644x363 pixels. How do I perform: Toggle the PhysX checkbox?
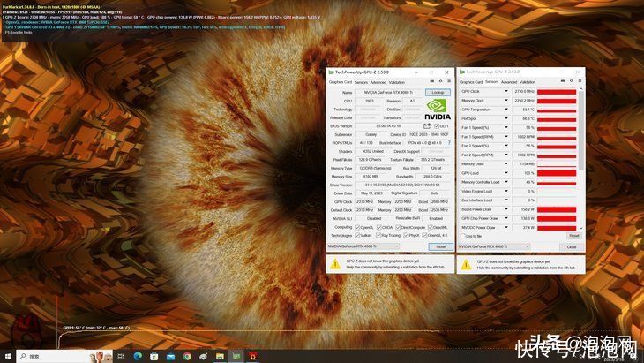(406, 236)
